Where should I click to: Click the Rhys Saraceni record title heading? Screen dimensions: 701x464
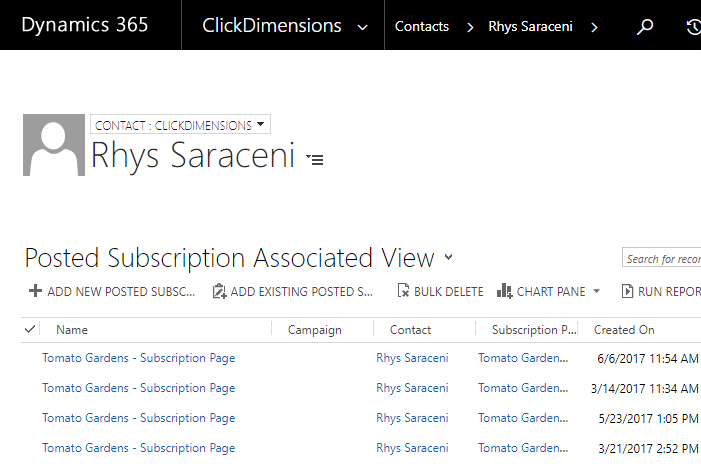click(x=193, y=155)
